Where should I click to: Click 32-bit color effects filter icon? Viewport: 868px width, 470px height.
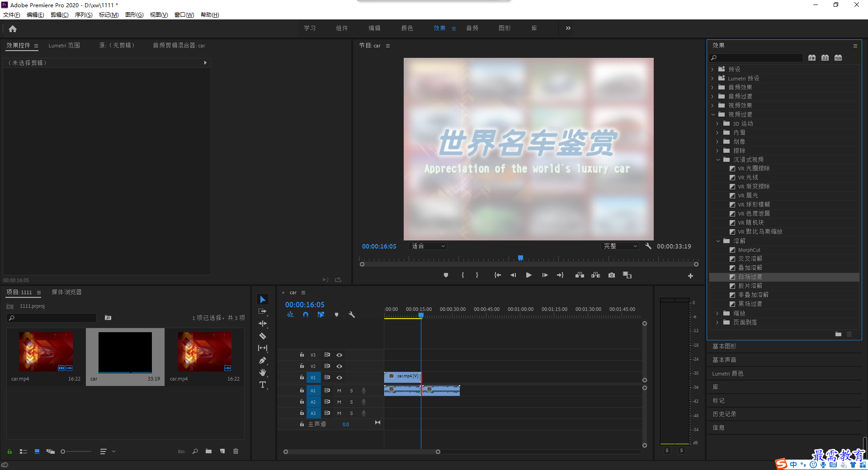point(825,58)
